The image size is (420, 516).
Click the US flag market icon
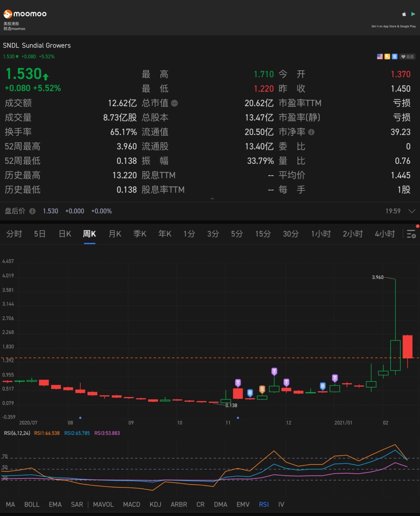pos(380,56)
